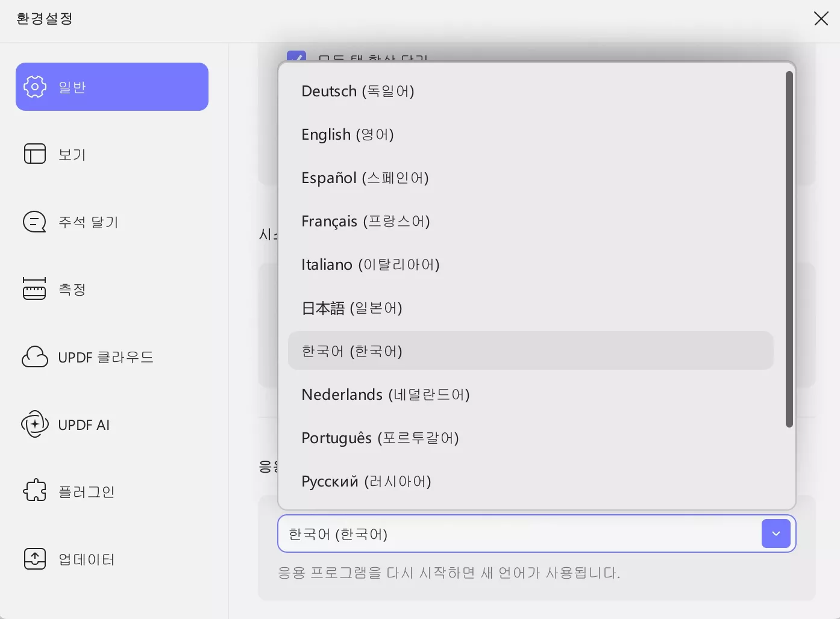Click the 플러그인 puzzle piece icon
Viewport: 840px width, 619px height.
(35, 490)
